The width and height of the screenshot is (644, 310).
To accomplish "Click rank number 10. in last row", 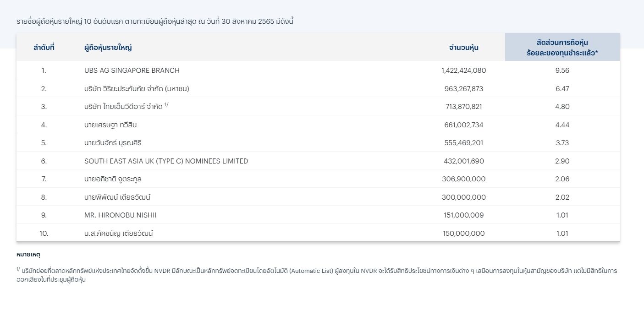I will [44, 234].
